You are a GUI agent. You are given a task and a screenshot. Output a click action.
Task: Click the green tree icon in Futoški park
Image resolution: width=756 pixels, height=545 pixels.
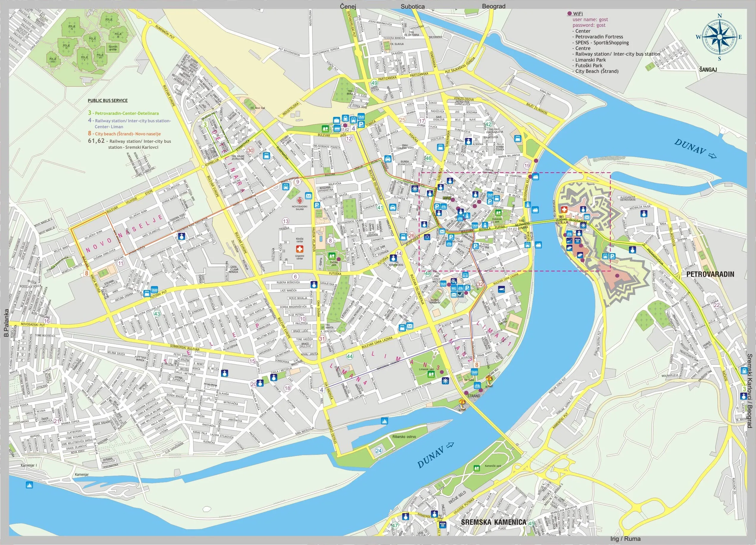(332, 256)
